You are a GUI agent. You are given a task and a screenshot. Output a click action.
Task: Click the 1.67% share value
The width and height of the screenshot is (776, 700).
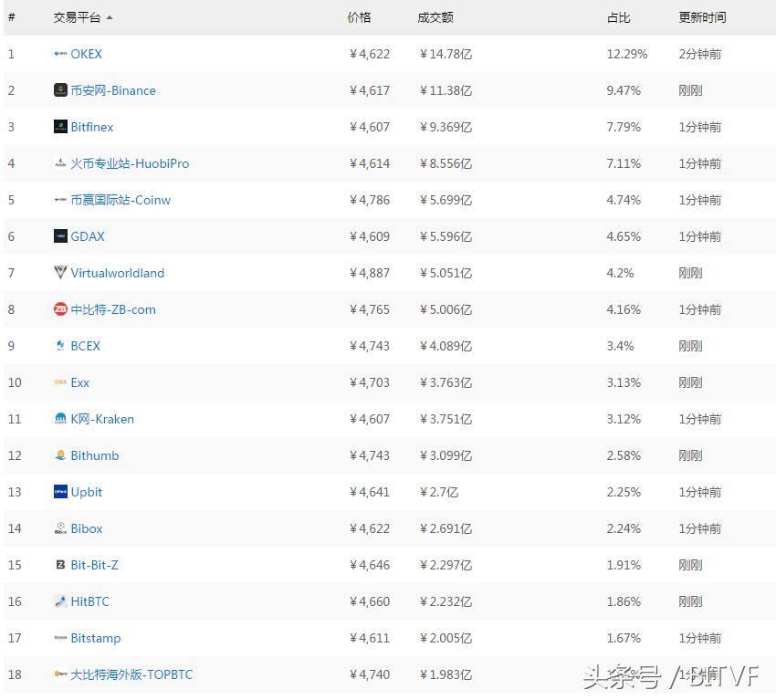click(624, 638)
